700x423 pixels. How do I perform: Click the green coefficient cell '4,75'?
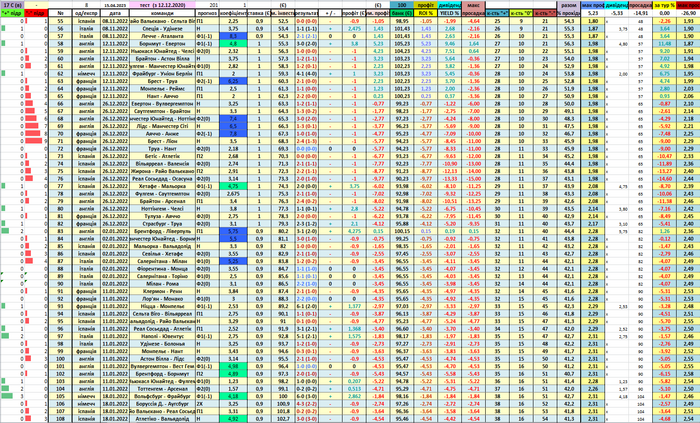(x=233, y=186)
